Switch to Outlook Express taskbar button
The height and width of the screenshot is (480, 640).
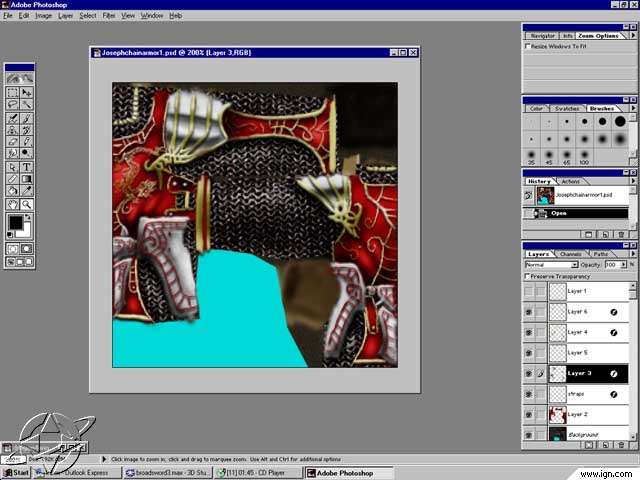click(77, 473)
